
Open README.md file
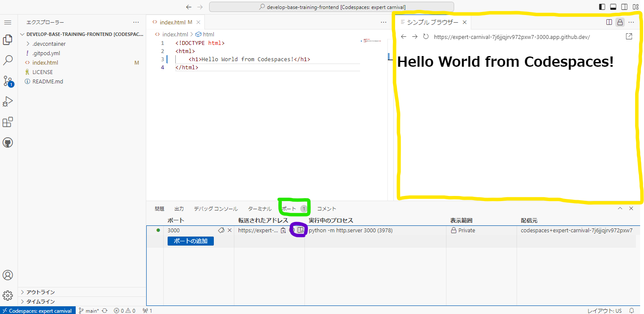[82, 81]
